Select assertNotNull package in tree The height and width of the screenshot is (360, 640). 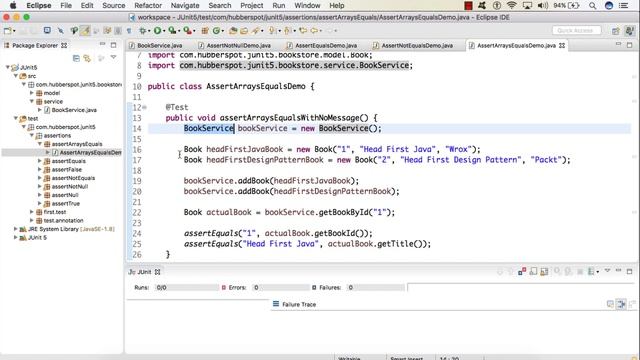coord(70,186)
